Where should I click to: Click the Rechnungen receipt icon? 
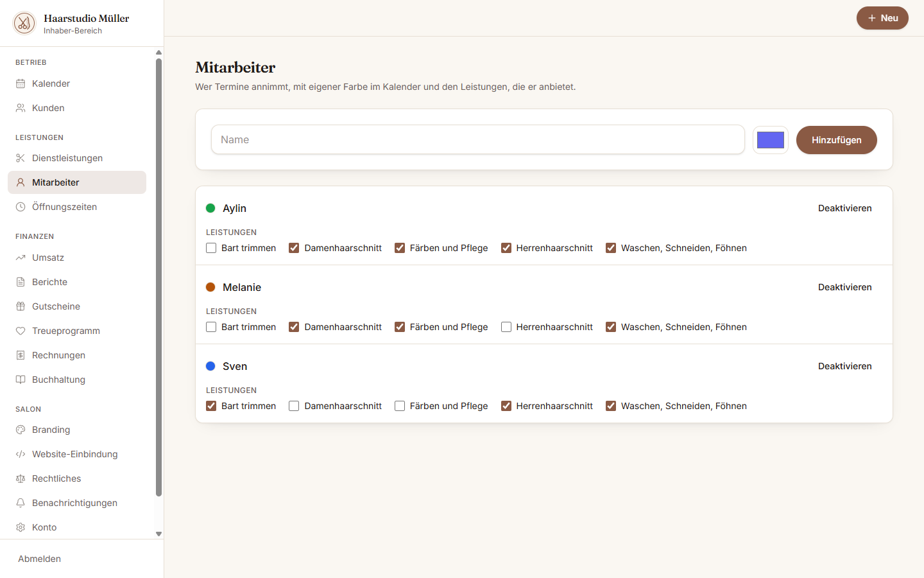(21, 355)
